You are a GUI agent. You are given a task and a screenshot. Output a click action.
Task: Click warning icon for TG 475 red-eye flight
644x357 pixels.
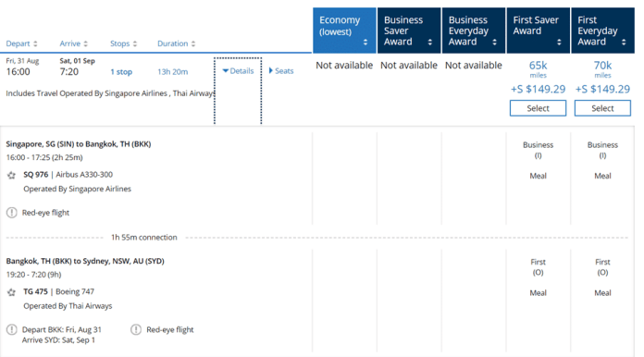pos(136,329)
